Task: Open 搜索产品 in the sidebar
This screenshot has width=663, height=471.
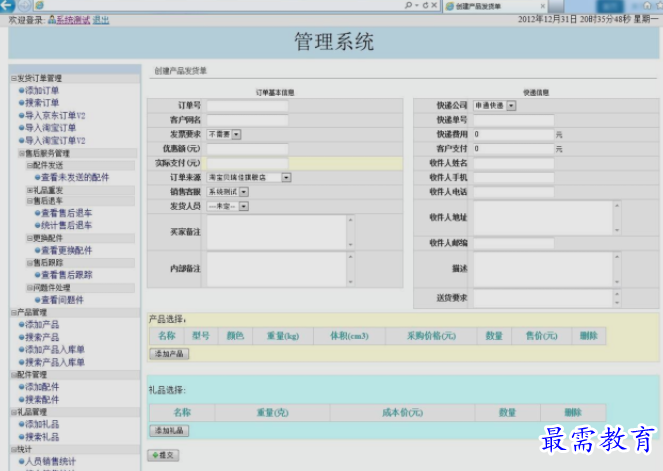Action: coord(42,337)
